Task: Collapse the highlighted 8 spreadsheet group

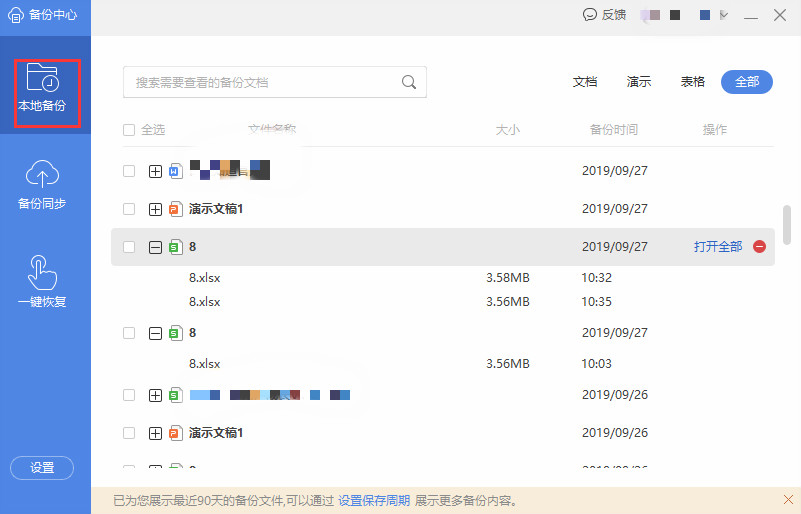Action: (155, 247)
